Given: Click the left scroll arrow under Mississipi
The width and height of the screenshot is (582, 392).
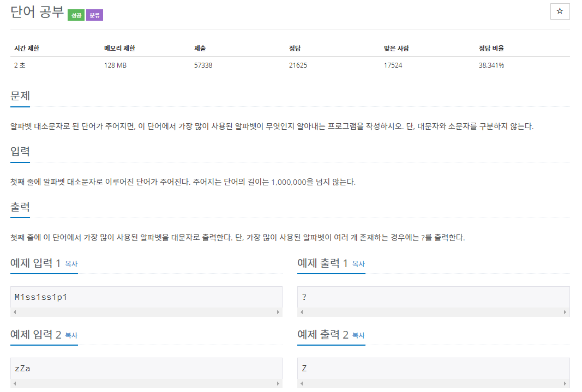Looking at the screenshot, I should (x=15, y=312).
